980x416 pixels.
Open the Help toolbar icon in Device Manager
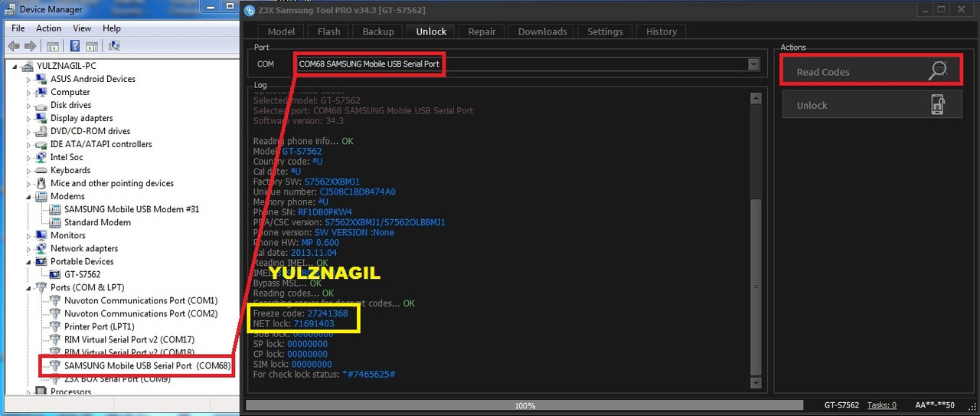(75, 46)
